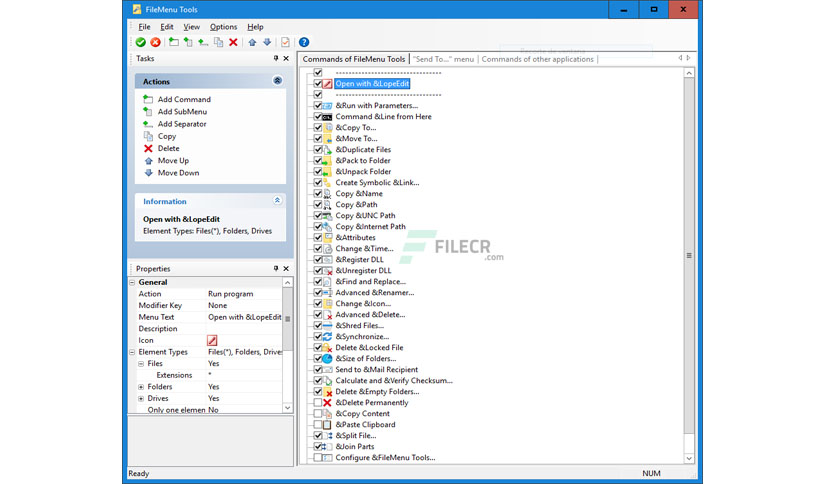
Task: Enable the Copy Content checkbox
Action: [318, 414]
